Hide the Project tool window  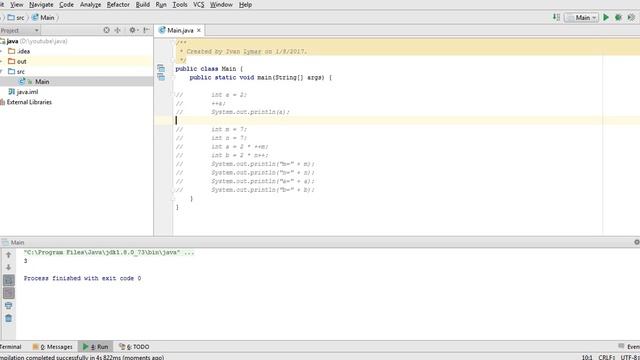[146, 30]
